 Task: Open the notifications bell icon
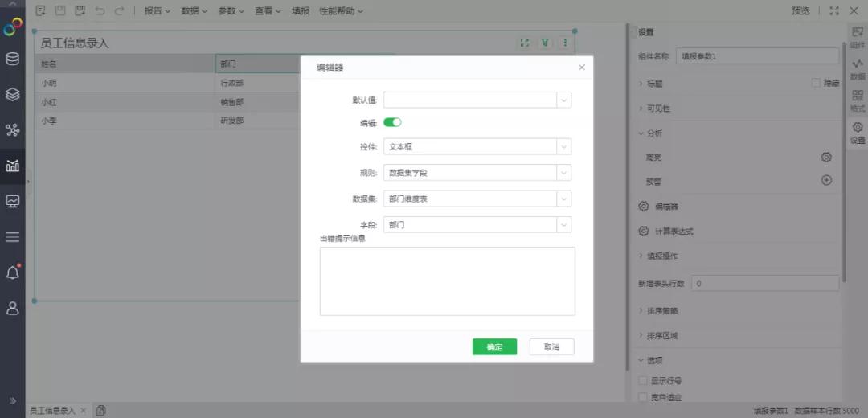pyautogui.click(x=12, y=273)
